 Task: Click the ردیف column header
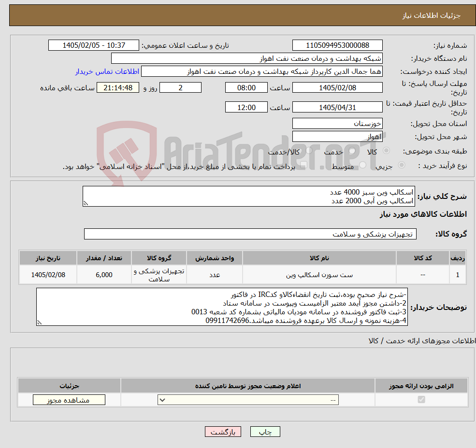458,258
